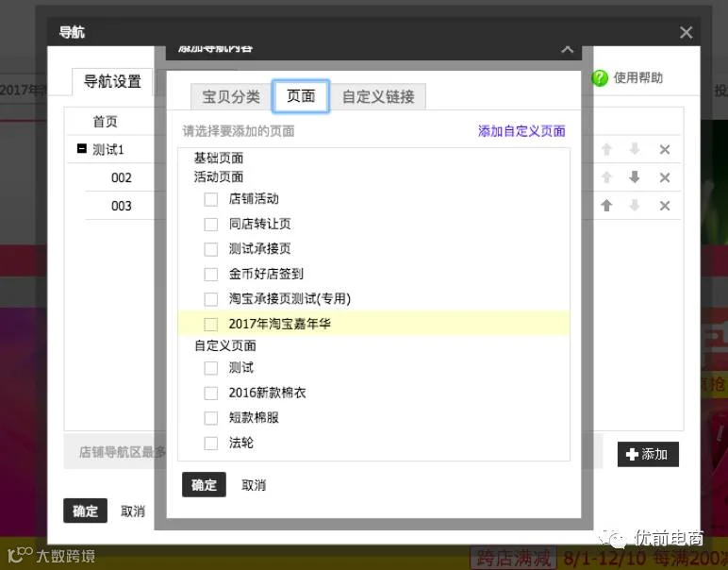Tick the 金币好店签到 checkbox
Screen dimensions: 728x570
(x=211, y=274)
